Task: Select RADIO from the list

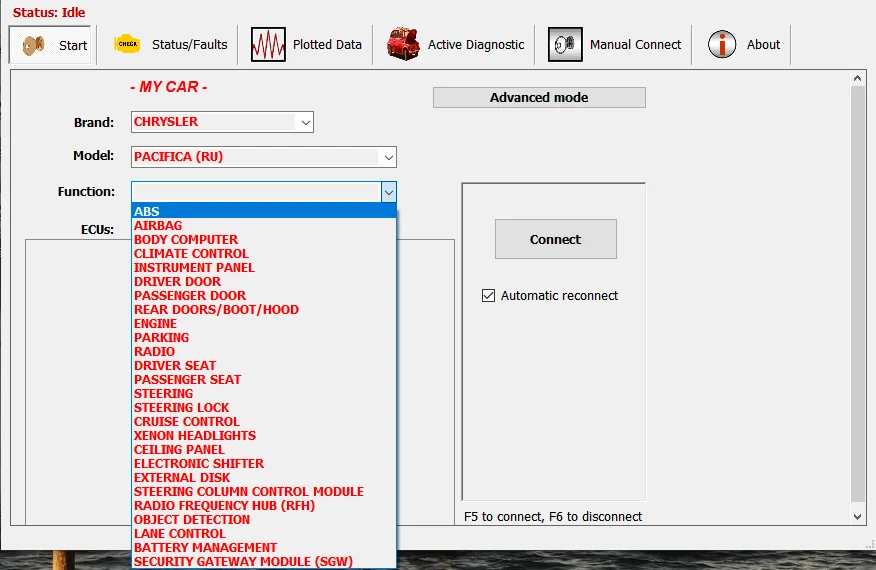Action: pos(264,352)
